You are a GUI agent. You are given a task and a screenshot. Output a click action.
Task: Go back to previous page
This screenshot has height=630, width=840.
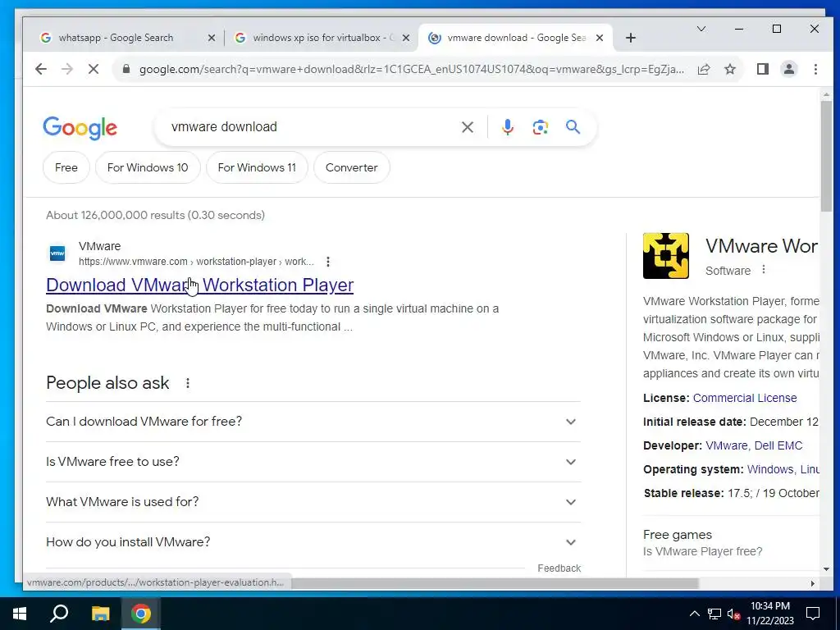[x=41, y=69]
